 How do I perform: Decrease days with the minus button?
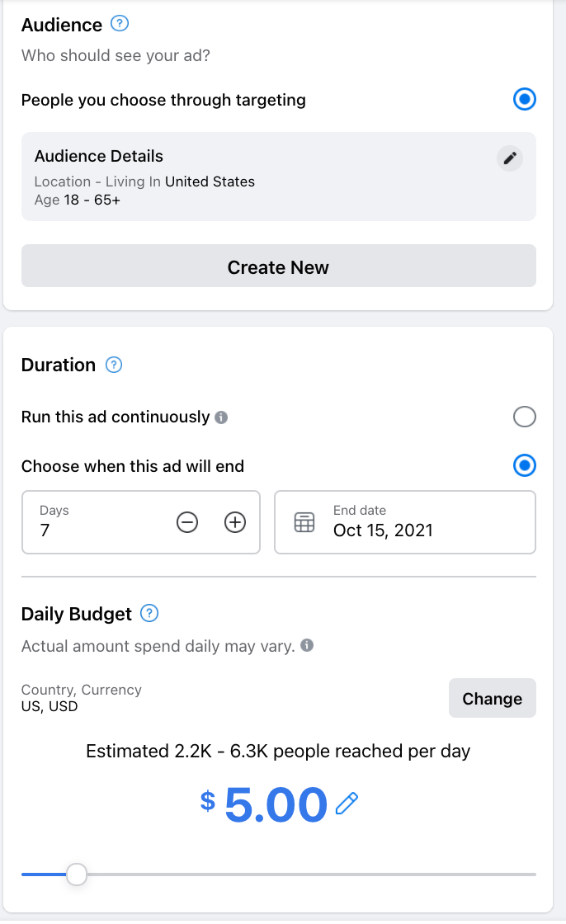click(187, 522)
